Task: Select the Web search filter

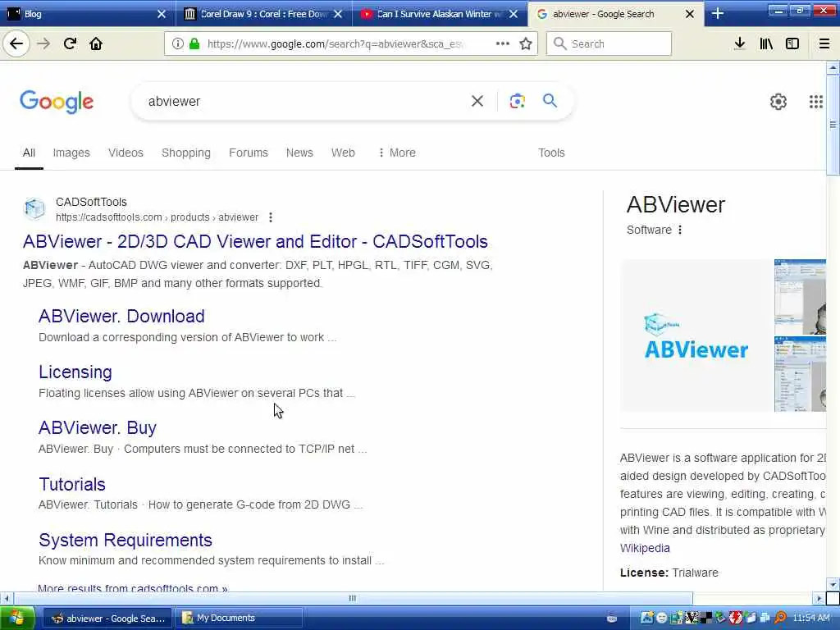Action: pyautogui.click(x=343, y=153)
